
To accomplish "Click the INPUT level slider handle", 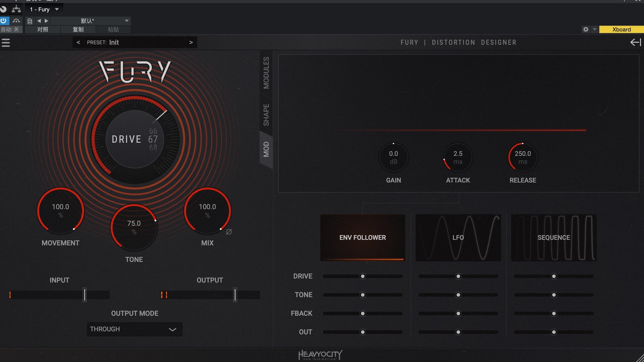I will (85, 295).
